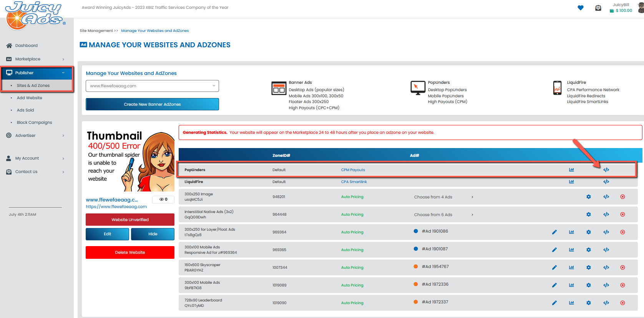
Task: Open the website selector dropdown
Action: [152, 86]
